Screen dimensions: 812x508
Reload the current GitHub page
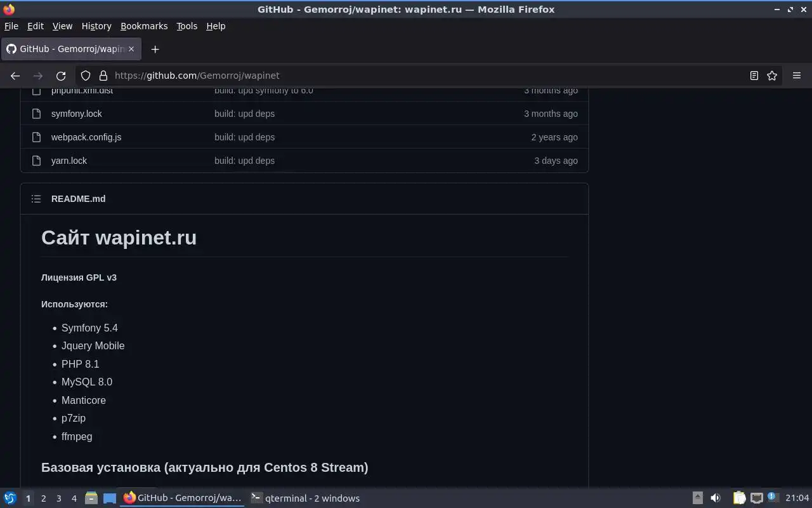(x=61, y=76)
